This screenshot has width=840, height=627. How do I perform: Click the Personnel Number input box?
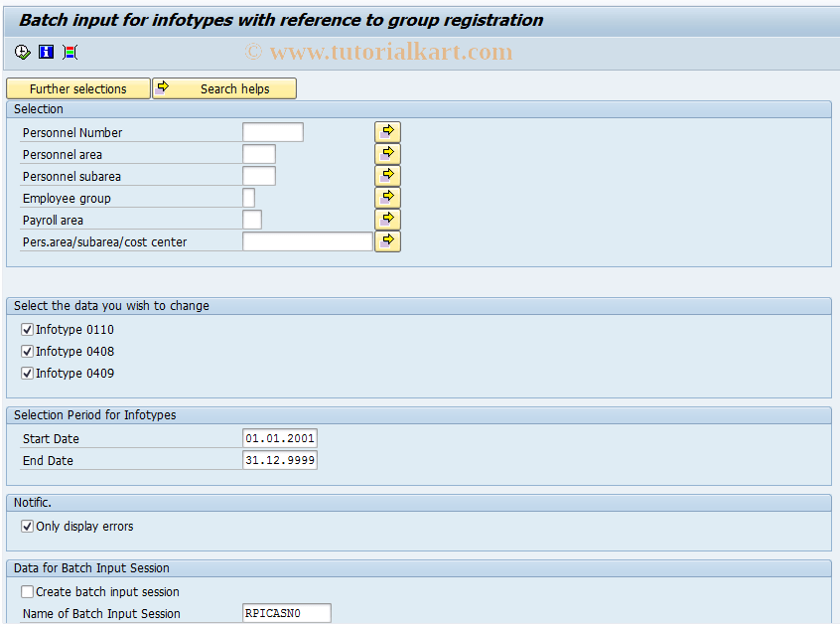(272, 130)
